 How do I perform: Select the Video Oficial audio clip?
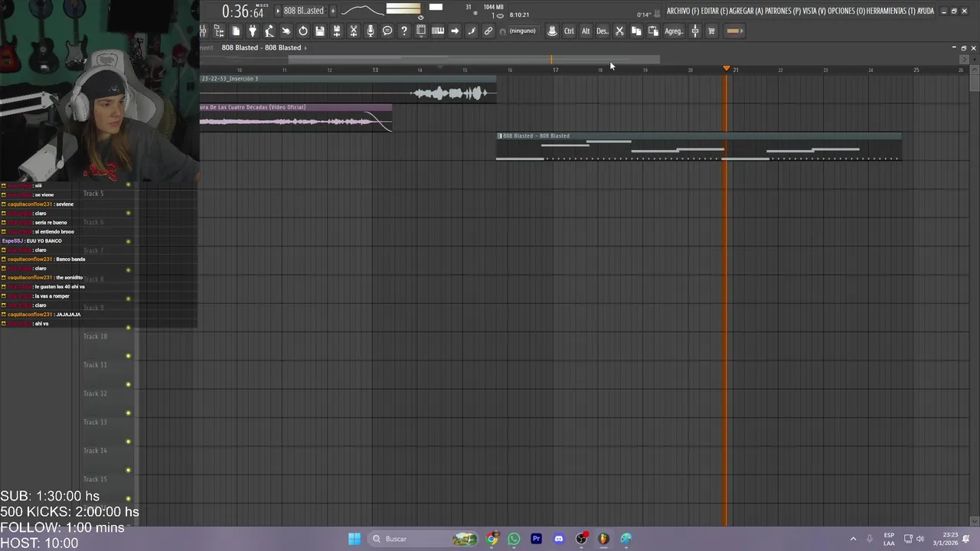(x=296, y=118)
